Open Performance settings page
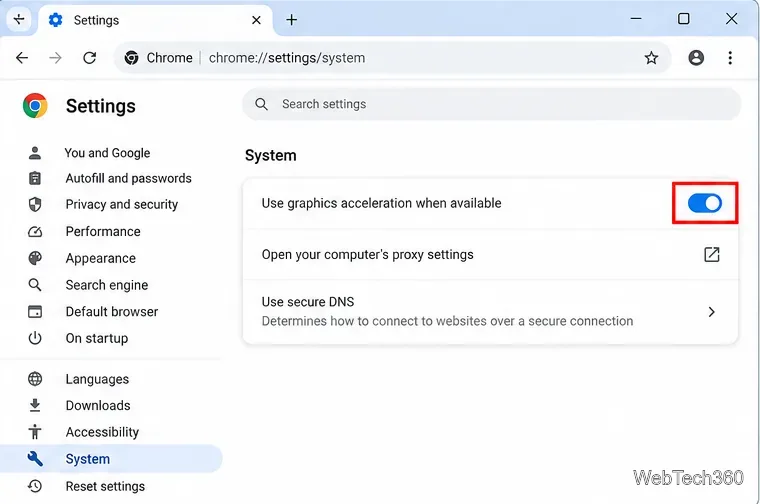The image size is (760, 504). coord(103,232)
